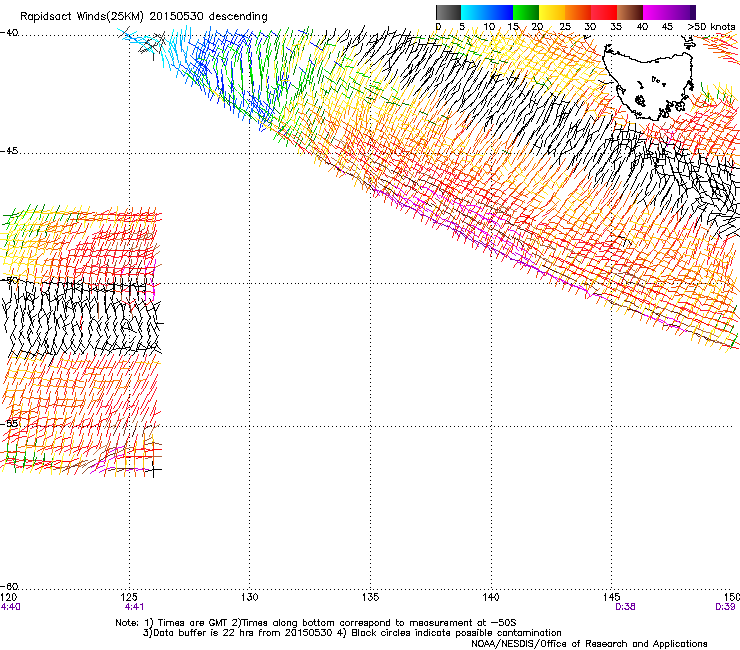Click the '120' longitude label

(x=8, y=598)
